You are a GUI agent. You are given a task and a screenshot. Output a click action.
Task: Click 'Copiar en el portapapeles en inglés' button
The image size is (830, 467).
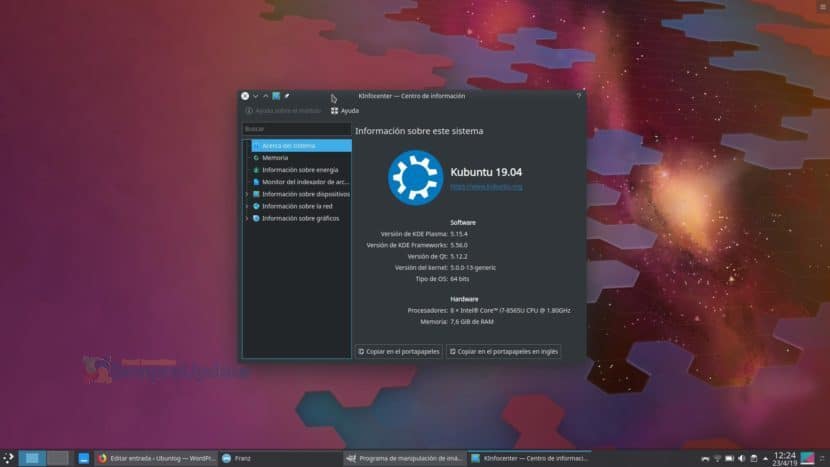(503, 352)
